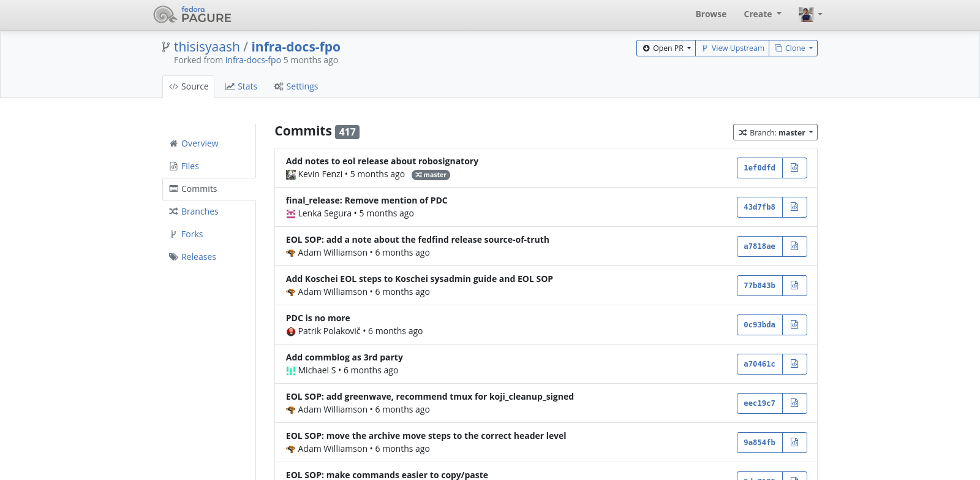Open commit 'Add commblog as 3rd party'

344,357
